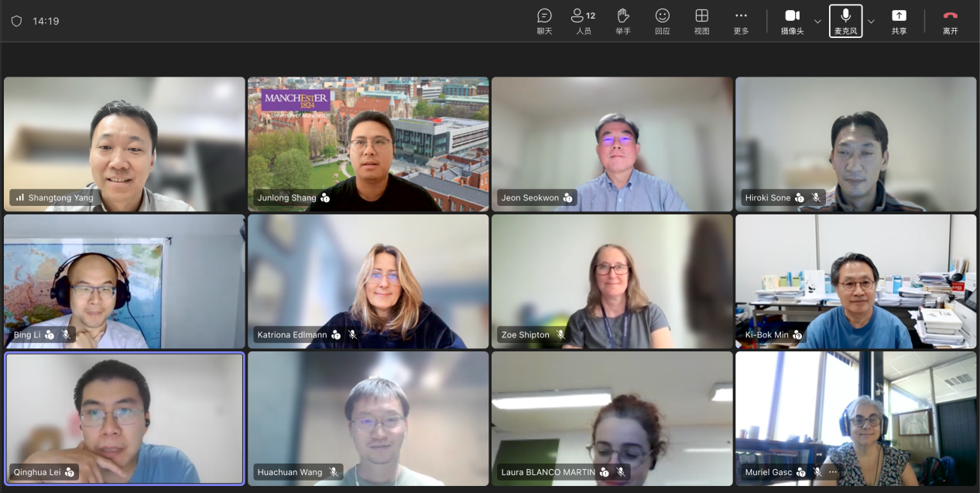Open the chat panel (聊天)

[545, 21]
